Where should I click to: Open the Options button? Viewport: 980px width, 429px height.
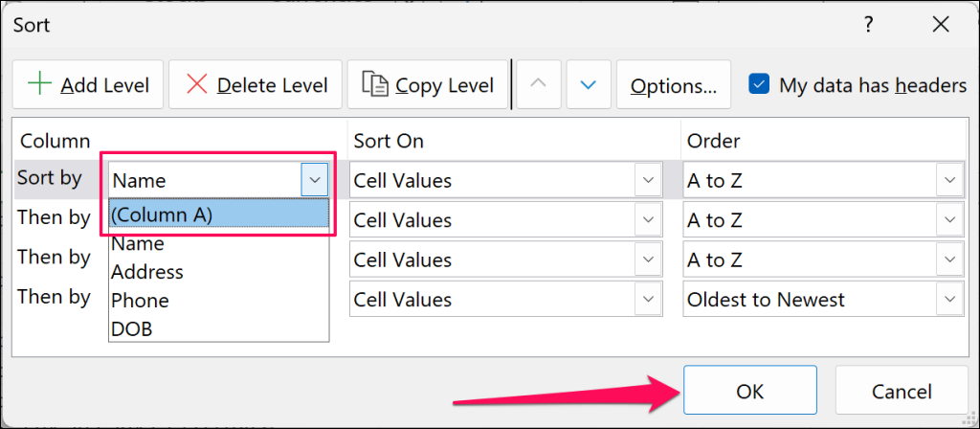pos(674,85)
